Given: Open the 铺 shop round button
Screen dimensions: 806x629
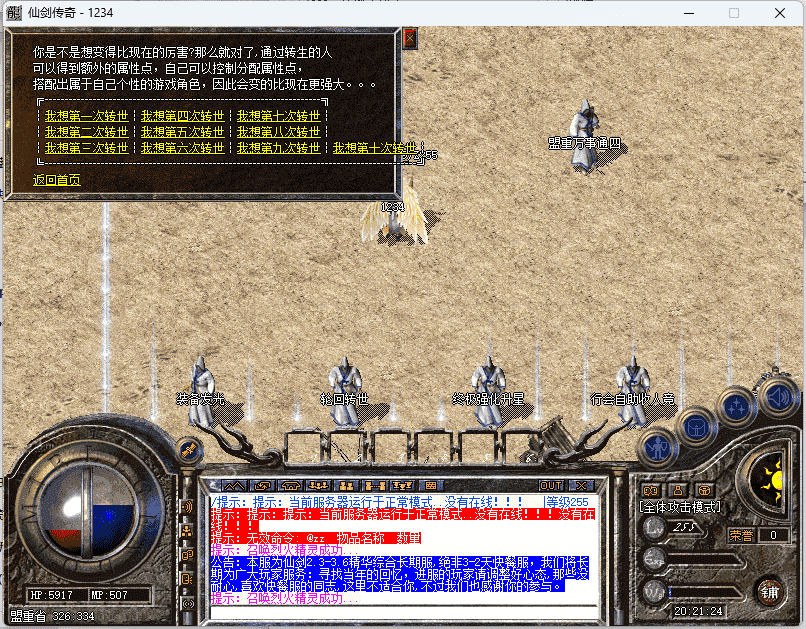Looking at the screenshot, I should coord(770,593).
